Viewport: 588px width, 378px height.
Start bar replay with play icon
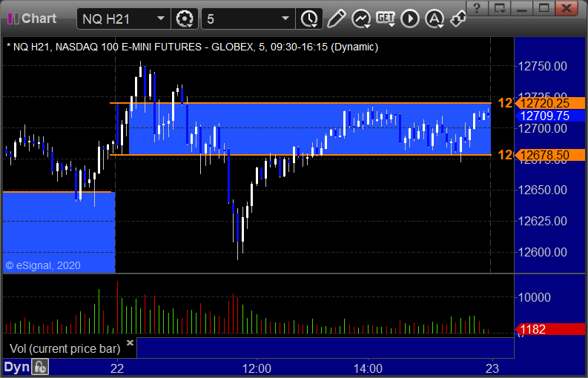click(x=410, y=19)
